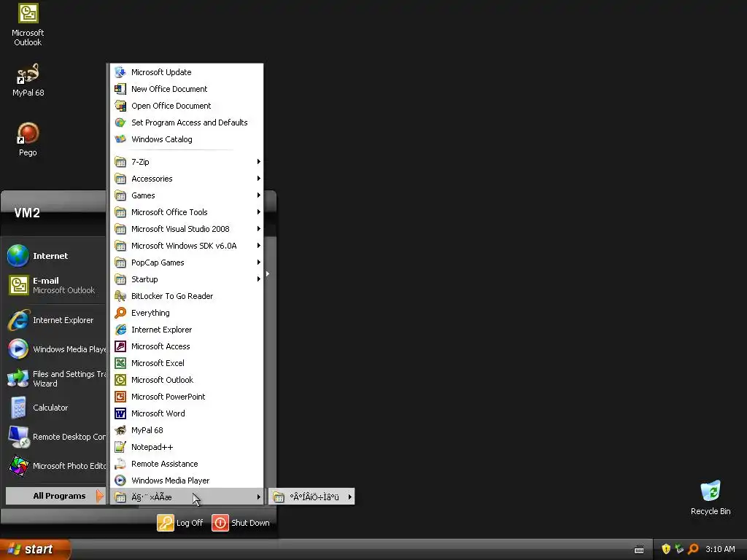Open MyPal 68 in the programs list
Screen dimensions: 747x560
pyautogui.click(x=186, y=430)
